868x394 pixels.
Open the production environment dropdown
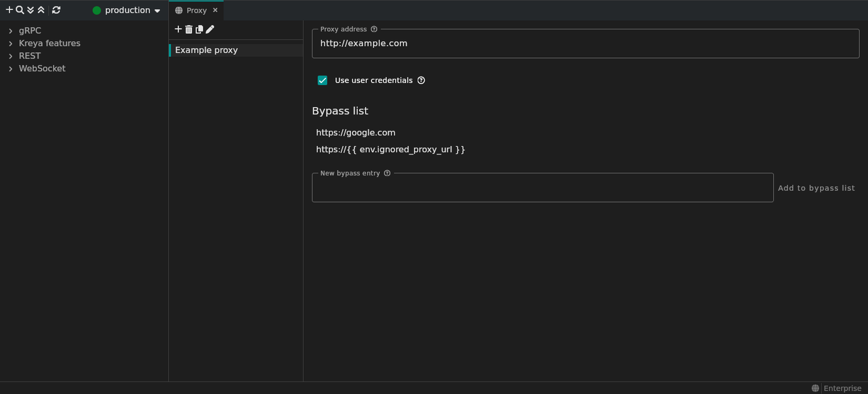127,10
